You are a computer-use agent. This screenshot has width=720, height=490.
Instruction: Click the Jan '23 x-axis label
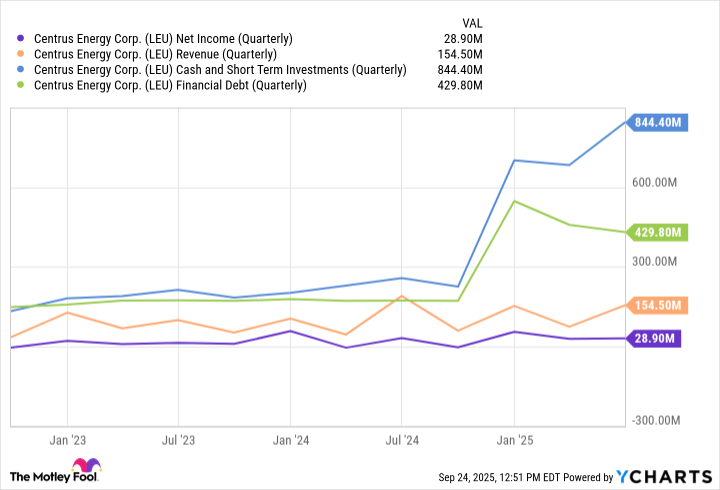(67, 439)
